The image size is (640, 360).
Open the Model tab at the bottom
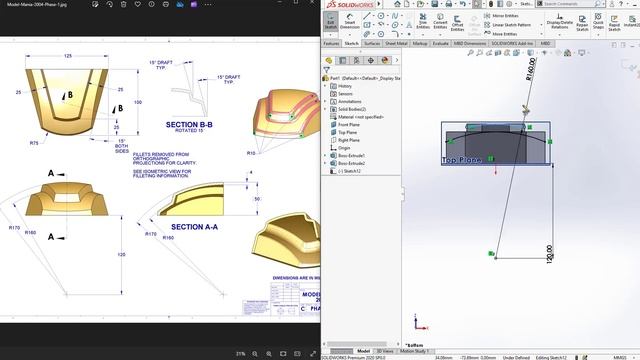[x=363, y=351]
